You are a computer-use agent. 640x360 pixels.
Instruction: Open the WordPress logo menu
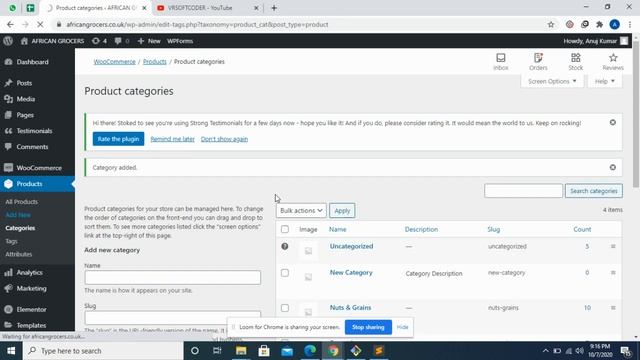(8, 41)
